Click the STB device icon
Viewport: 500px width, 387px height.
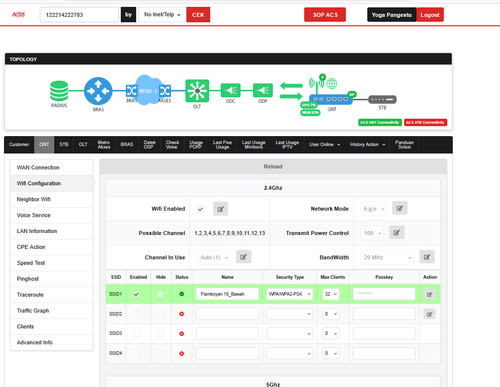pos(382,99)
